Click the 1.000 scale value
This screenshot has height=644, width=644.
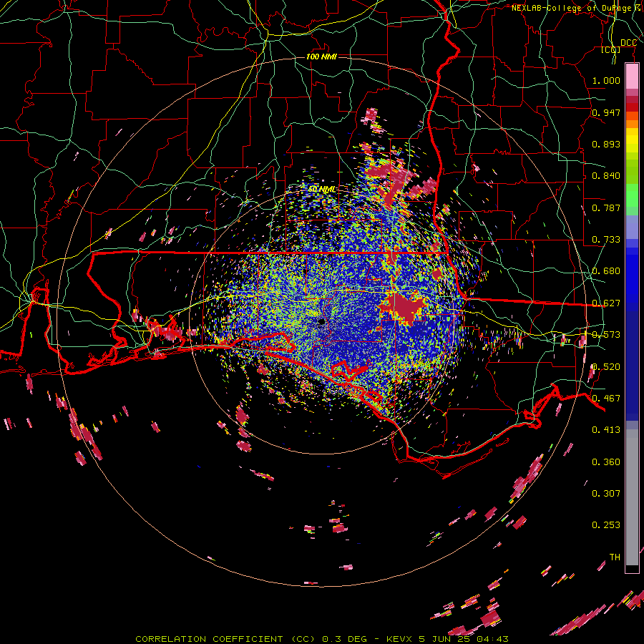click(x=606, y=81)
